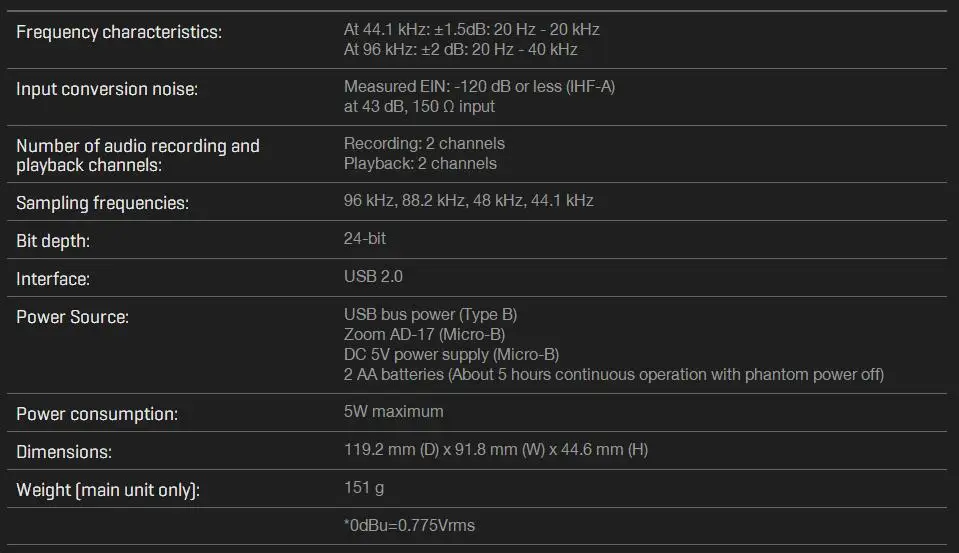
Task: Click the 96 kHz frequency response line
Action: click(x=461, y=50)
